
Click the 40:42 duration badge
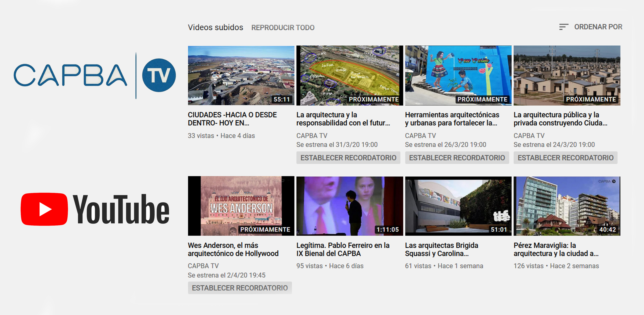(607, 230)
